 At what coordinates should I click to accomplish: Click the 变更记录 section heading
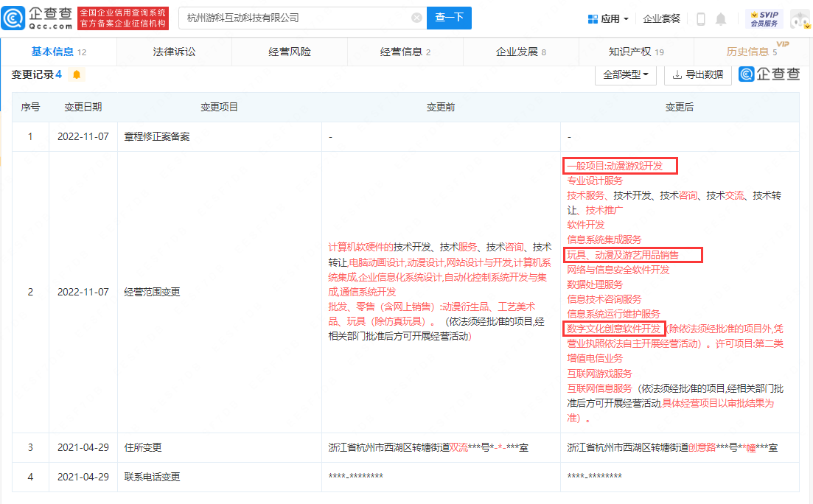pos(36,74)
